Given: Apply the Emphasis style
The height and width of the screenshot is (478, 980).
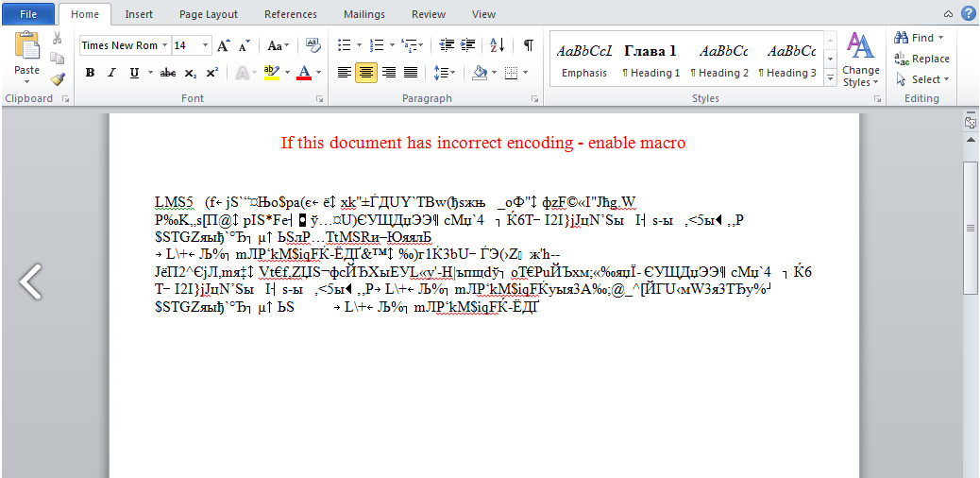Looking at the screenshot, I should 584,60.
